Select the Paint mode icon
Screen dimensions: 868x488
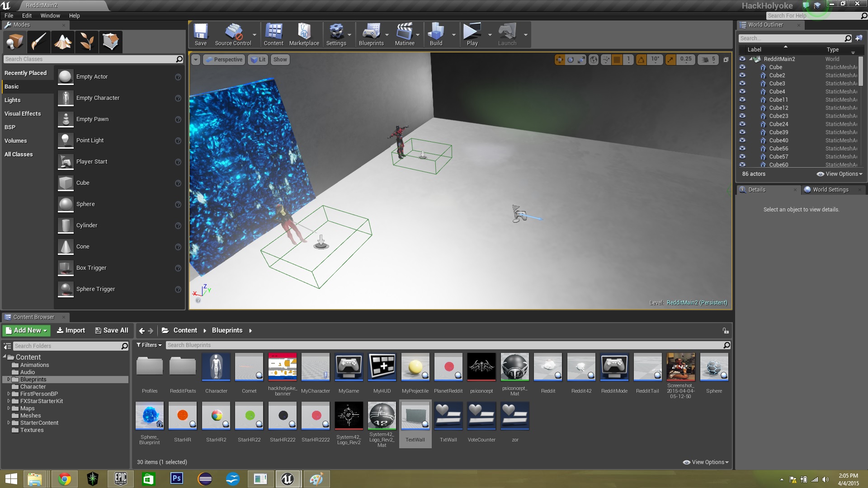coord(39,42)
